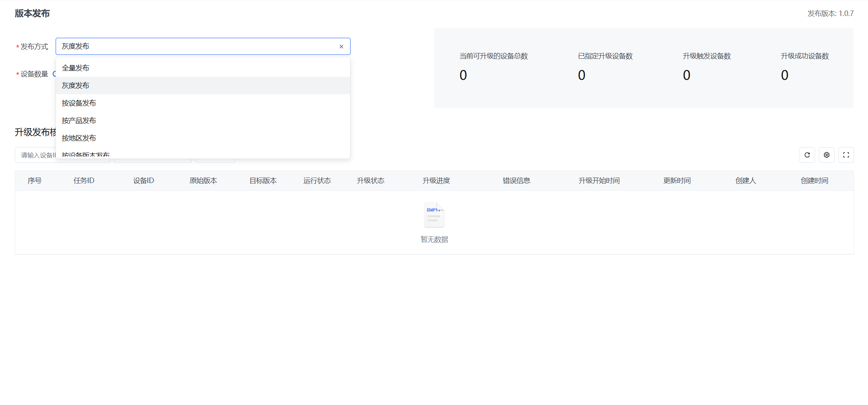This screenshot has height=405, width=868.
Task: Pick 按设备发布 in the release method list
Action: (79, 103)
